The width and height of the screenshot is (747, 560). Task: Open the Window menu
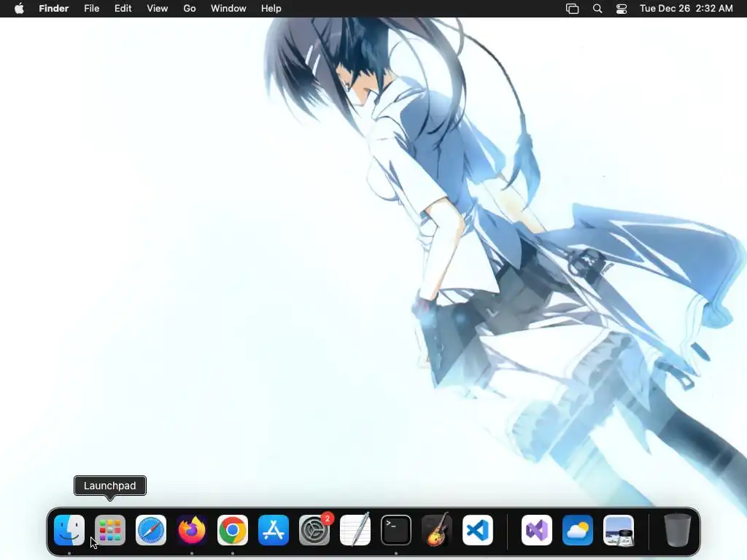[228, 9]
